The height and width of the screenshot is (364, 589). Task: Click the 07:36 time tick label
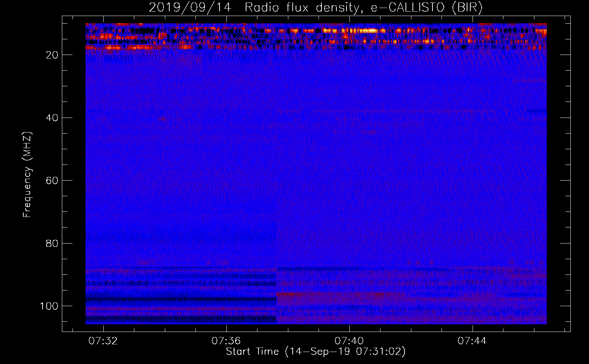pos(226,341)
